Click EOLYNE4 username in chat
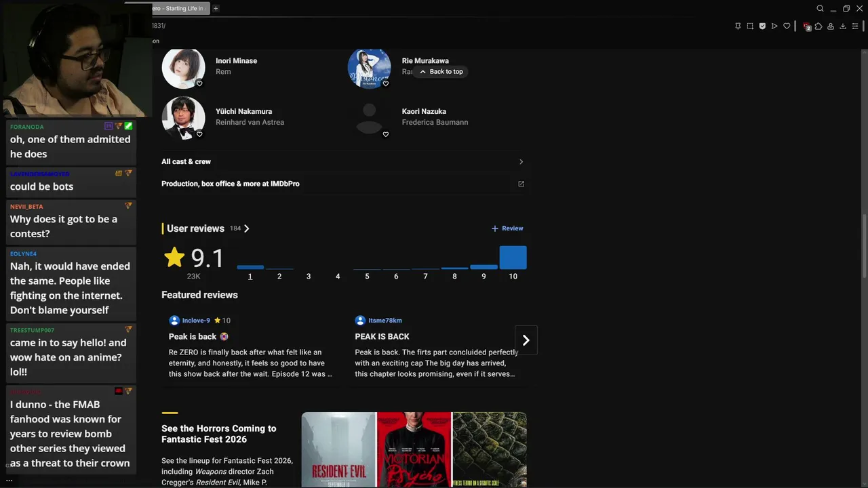The height and width of the screenshot is (488, 868). click(24, 254)
